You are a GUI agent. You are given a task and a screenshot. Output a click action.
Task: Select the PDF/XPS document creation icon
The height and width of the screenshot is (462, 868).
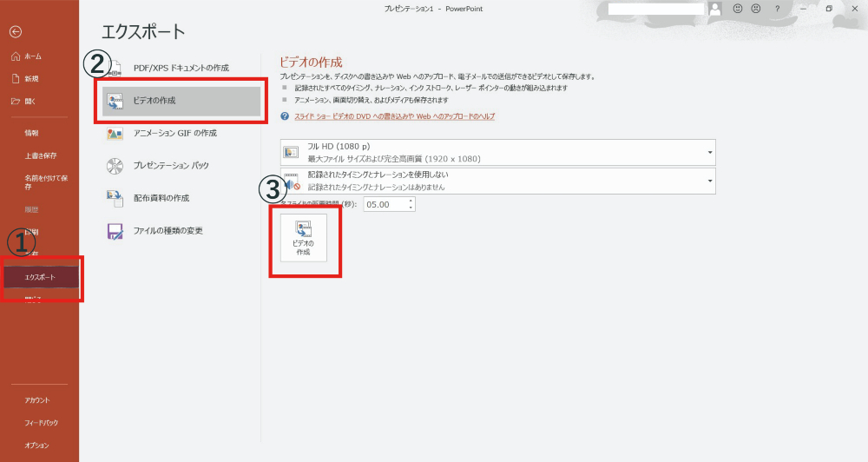(x=115, y=68)
